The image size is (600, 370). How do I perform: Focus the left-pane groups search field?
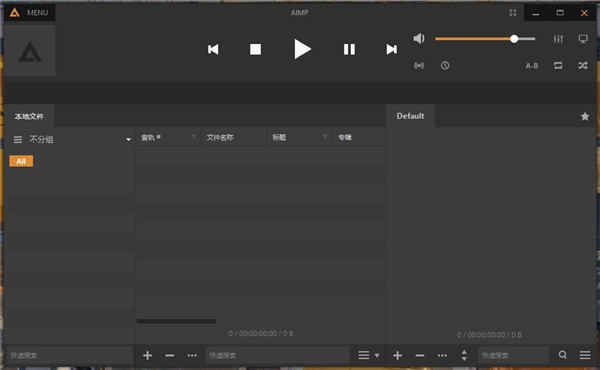[x=69, y=355]
